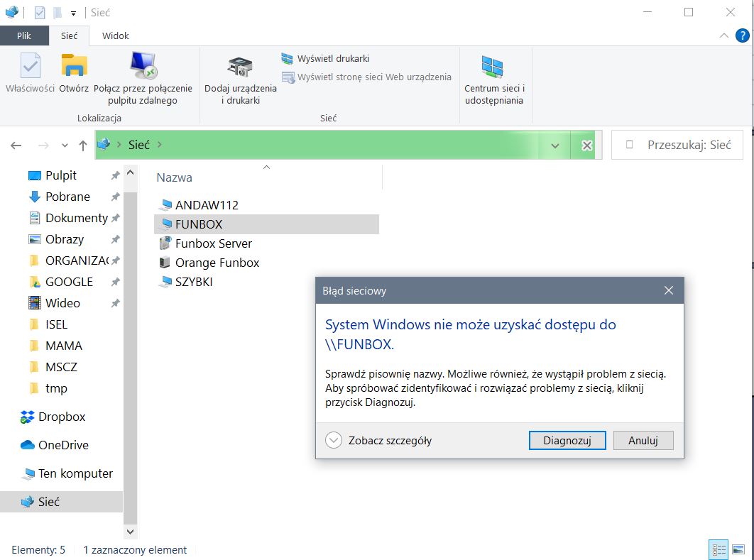Switch to large icons view in status bar

738,549
